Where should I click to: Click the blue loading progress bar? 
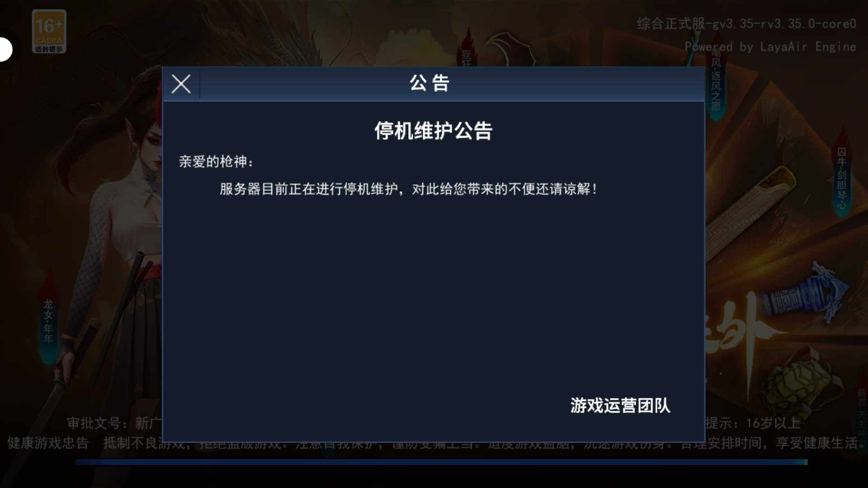click(x=441, y=462)
